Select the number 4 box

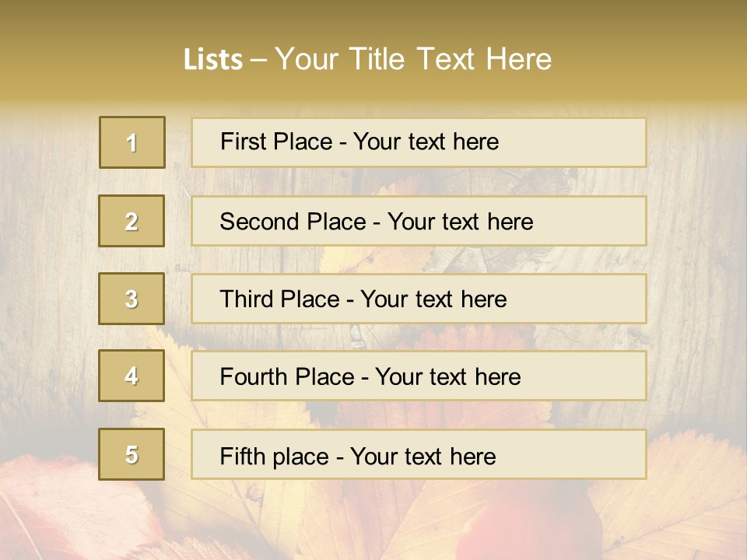132,376
